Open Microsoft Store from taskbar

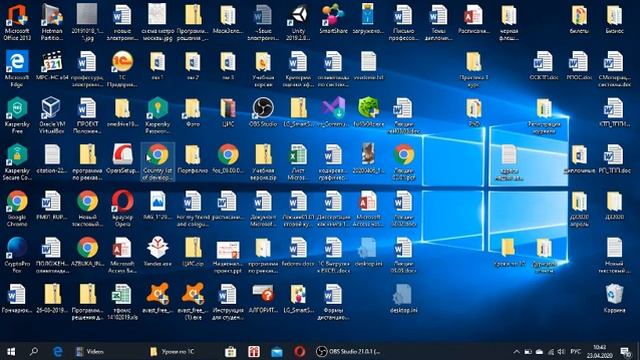[x=231, y=351]
